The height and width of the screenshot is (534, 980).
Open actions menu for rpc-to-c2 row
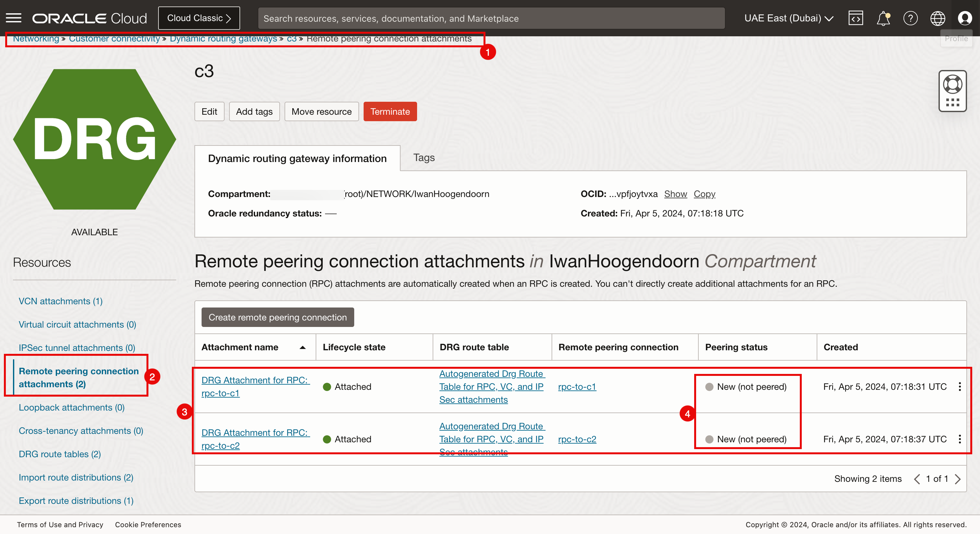(960, 439)
